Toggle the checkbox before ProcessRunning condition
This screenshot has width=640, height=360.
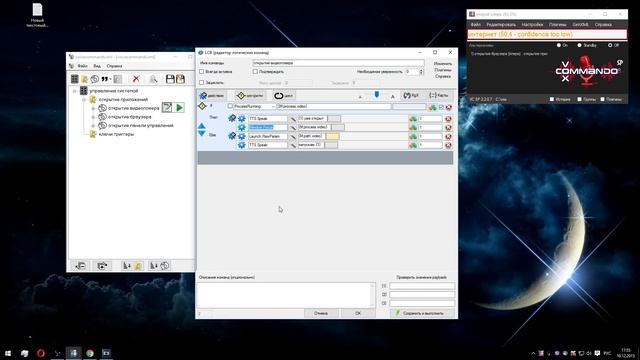[230, 106]
